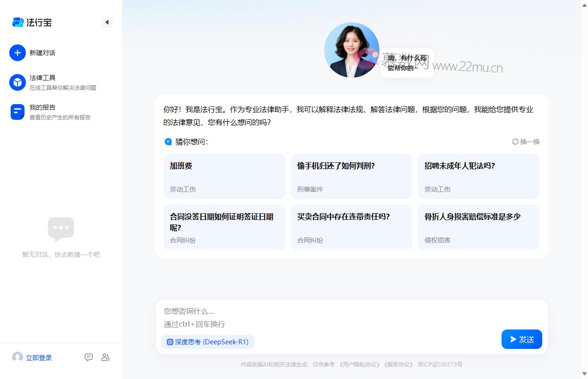The height and width of the screenshot is (379, 588).
Task: Open a new conversation via 新建对话 plus icon
Action: pyautogui.click(x=18, y=53)
